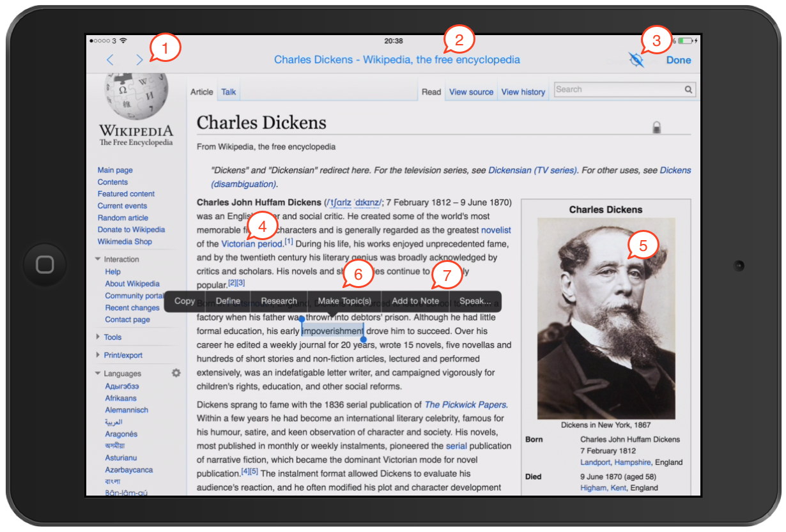The height and width of the screenshot is (532, 786).
Task: Open footnote reference [1]
Action: tap(289, 241)
